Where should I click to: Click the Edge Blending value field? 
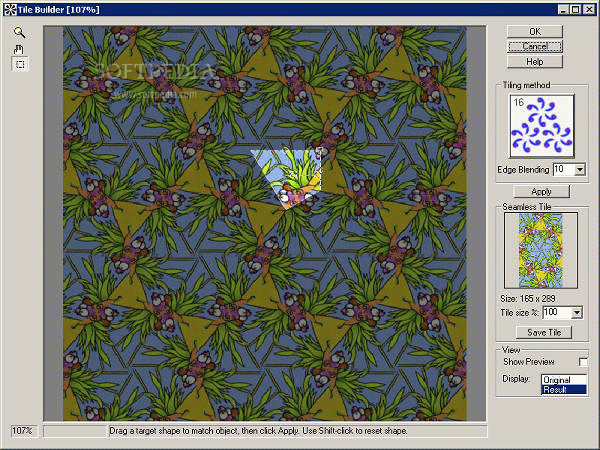click(x=564, y=170)
